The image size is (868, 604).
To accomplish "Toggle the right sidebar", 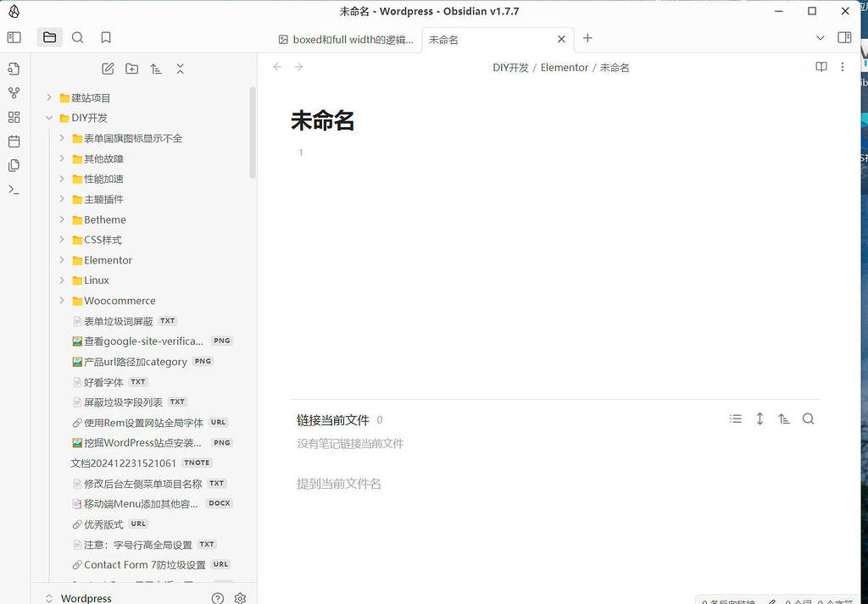I will 844,37.
